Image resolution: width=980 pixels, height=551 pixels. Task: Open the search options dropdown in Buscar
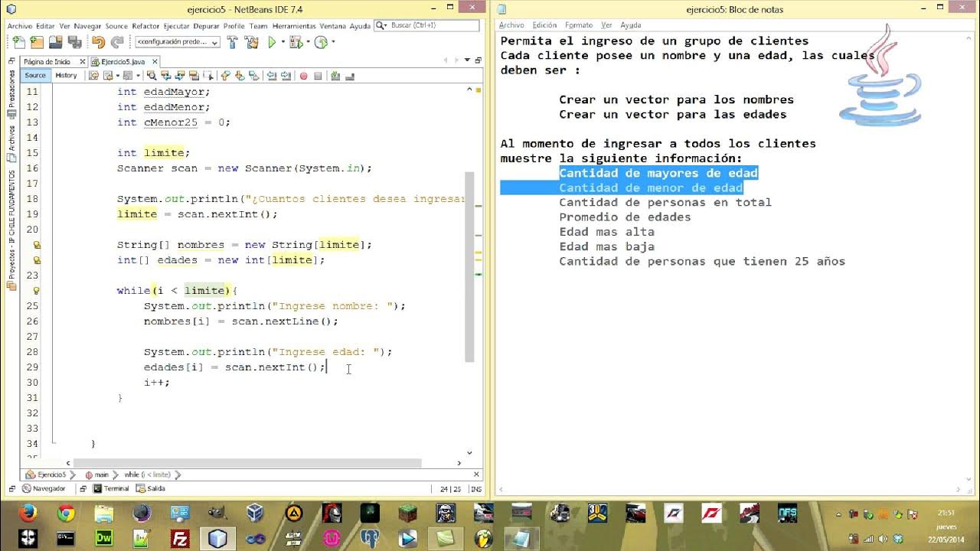(x=381, y=25)
